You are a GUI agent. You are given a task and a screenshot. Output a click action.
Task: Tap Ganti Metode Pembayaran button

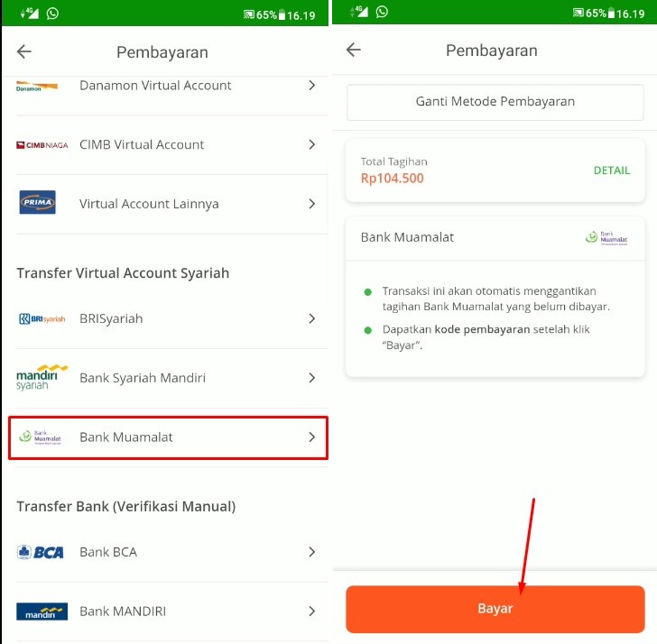(495, 102)
